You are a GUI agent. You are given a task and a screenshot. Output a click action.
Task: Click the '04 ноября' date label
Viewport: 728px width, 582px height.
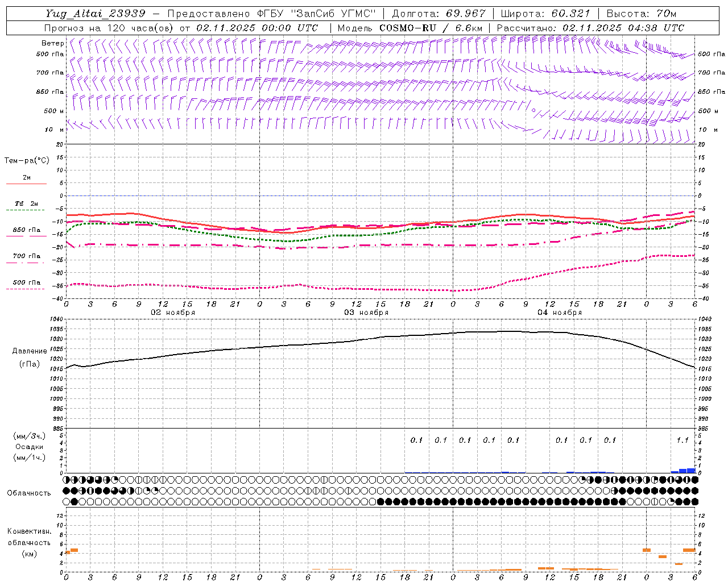[560, 313]
